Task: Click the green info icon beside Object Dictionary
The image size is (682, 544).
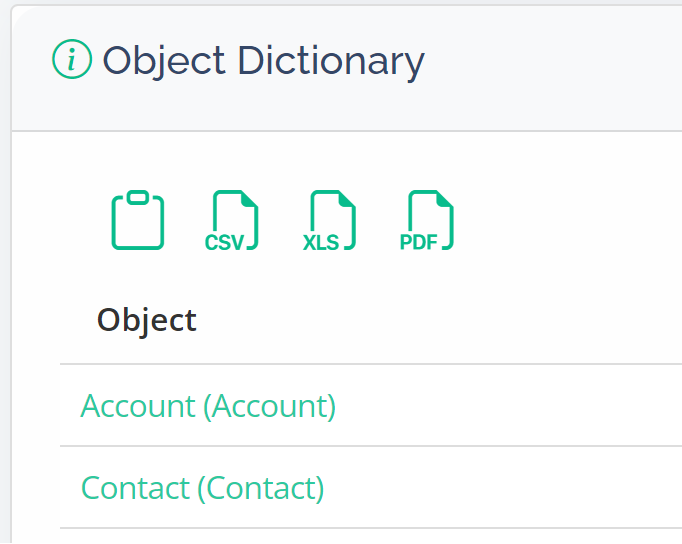Action: [x=72, y=59]
